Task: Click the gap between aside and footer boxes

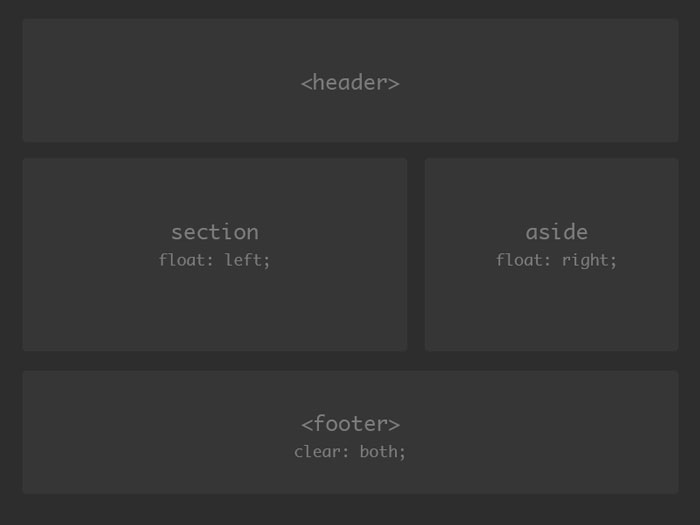Action: 552,361
